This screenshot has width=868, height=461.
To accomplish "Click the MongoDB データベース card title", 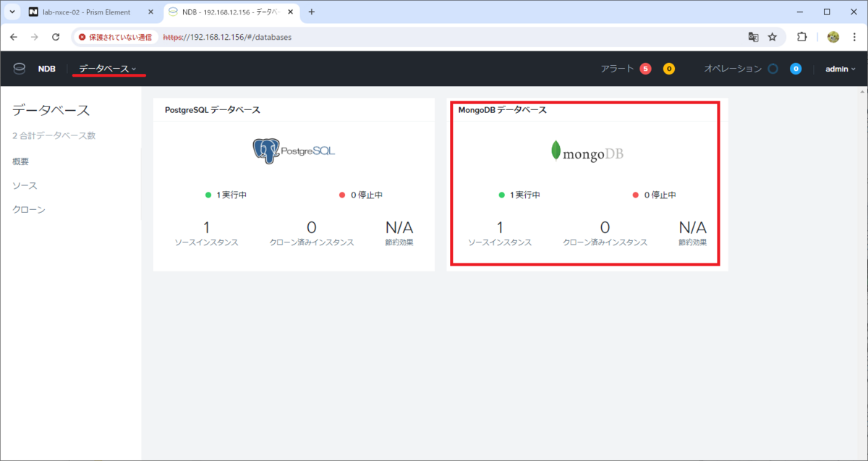I will [x=503, y=110].
